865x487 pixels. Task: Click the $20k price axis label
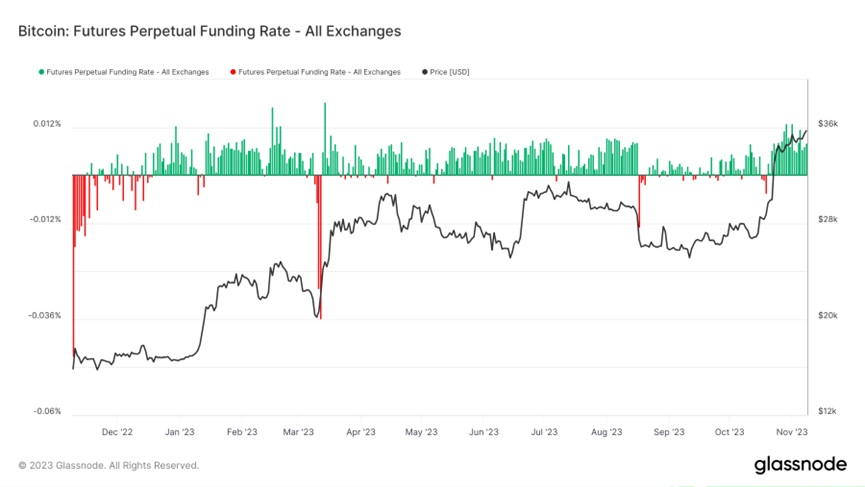pyautogui.click(x=828, y=316)
